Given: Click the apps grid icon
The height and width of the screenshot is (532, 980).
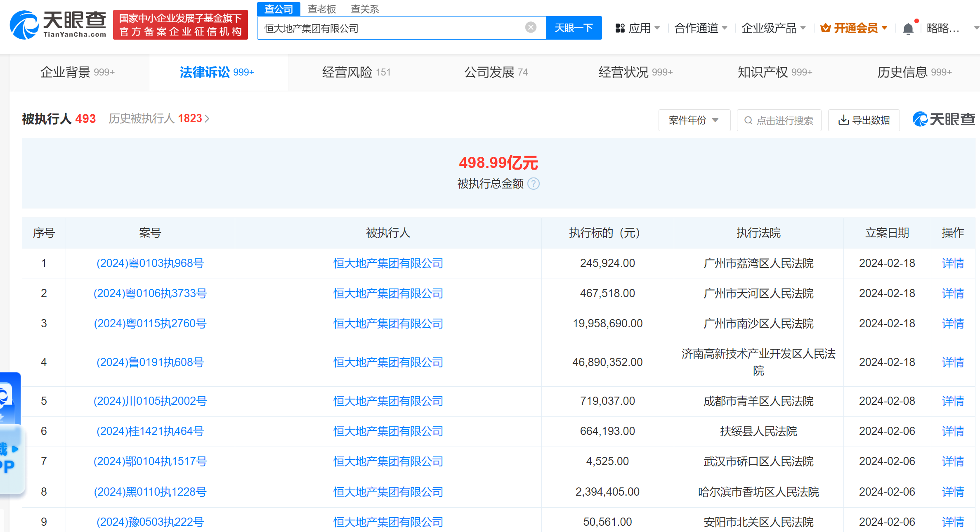Looking at the screenshot, I should pyautogui.click(x=619, y=28).
